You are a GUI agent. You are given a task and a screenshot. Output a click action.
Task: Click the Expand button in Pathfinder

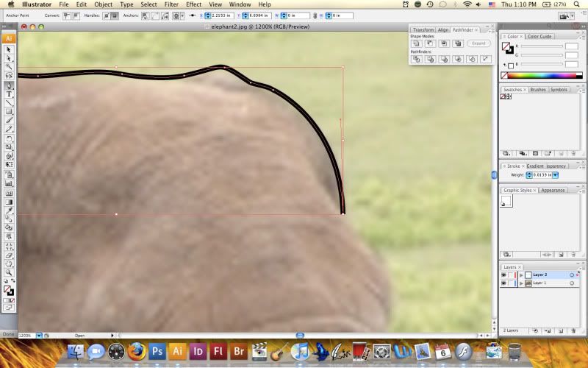[478, 43]
